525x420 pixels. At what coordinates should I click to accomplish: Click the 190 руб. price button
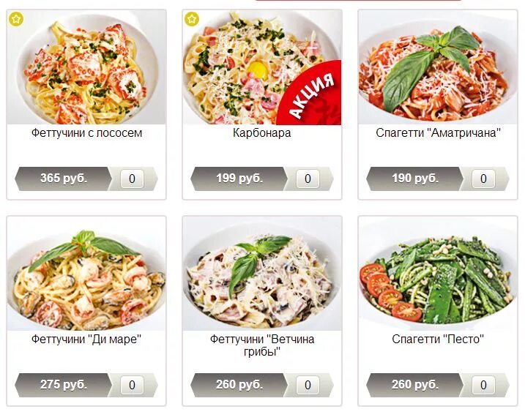click(x=415, y=179)
